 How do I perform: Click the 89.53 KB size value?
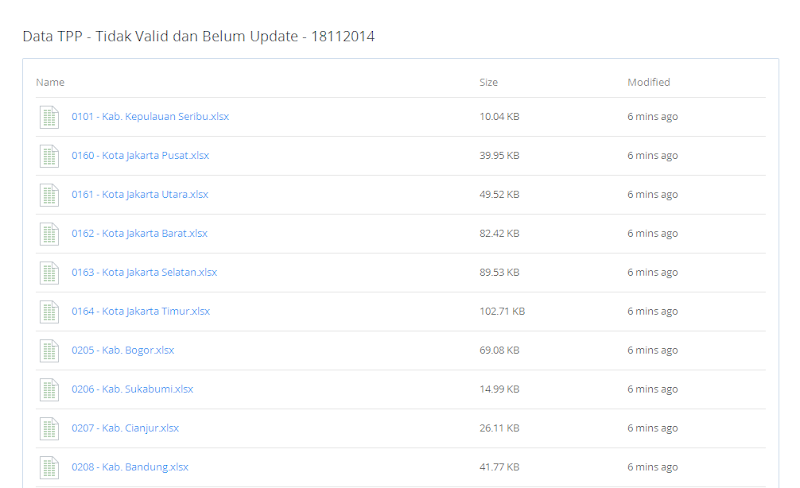[499, 272]
